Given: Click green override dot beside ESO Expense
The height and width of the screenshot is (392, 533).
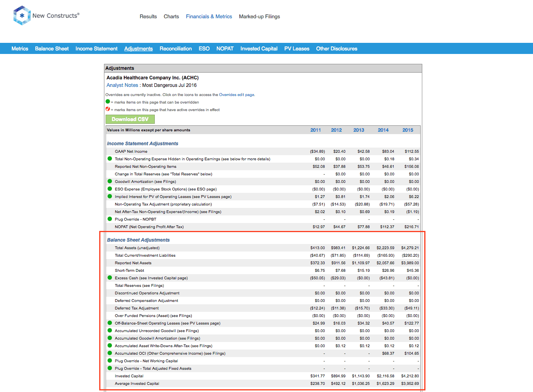Looking at the screenshot, I should 110,189.
